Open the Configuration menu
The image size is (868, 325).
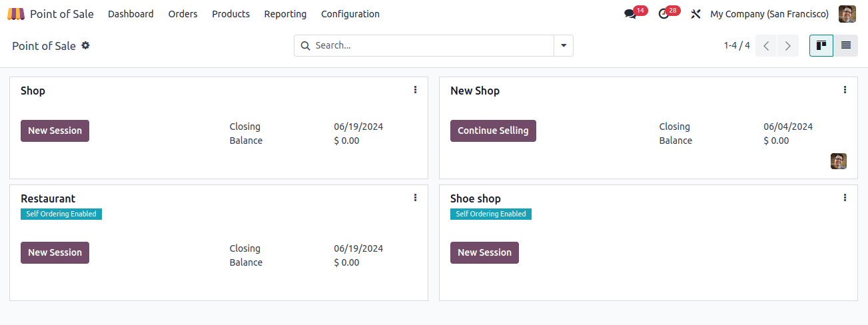[x=350, y=14]
